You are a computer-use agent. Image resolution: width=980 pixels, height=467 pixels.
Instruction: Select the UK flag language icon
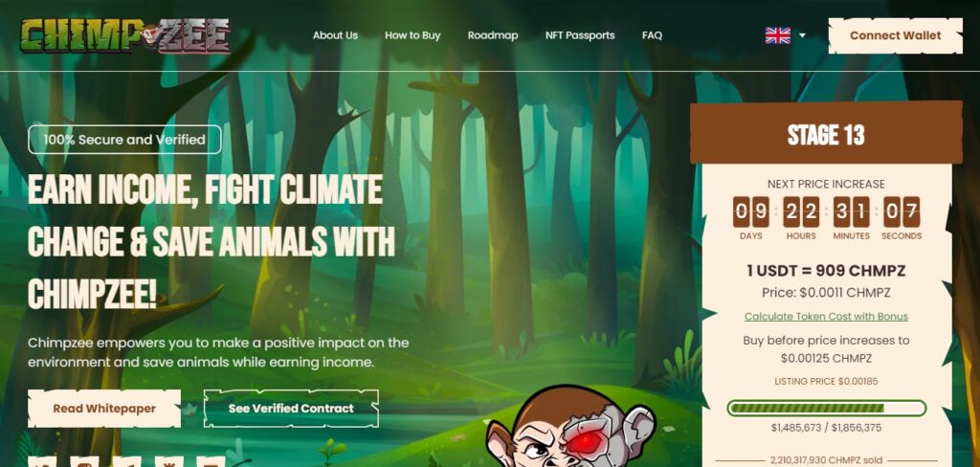[x=777, y=35]
